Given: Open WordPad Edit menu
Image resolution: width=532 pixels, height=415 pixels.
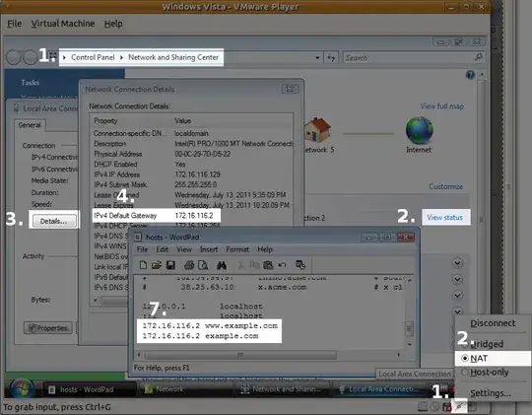Looking at the screenshot, I should 163,249.
